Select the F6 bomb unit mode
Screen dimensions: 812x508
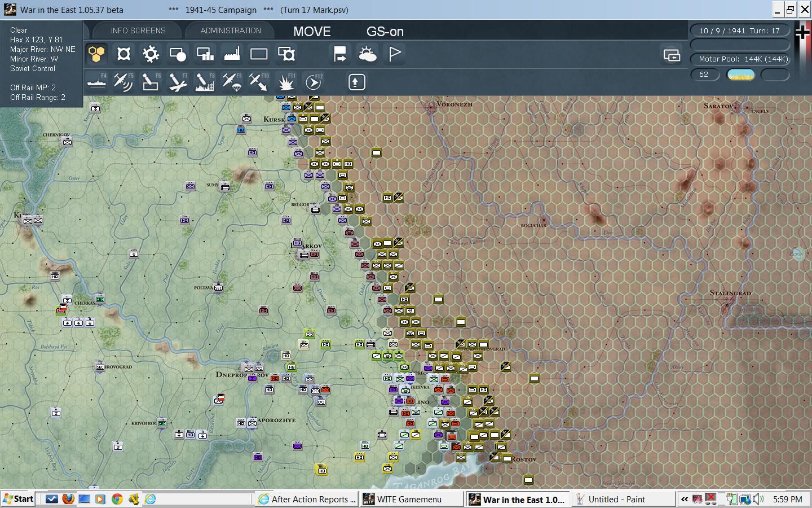click(x=151, y=82)
